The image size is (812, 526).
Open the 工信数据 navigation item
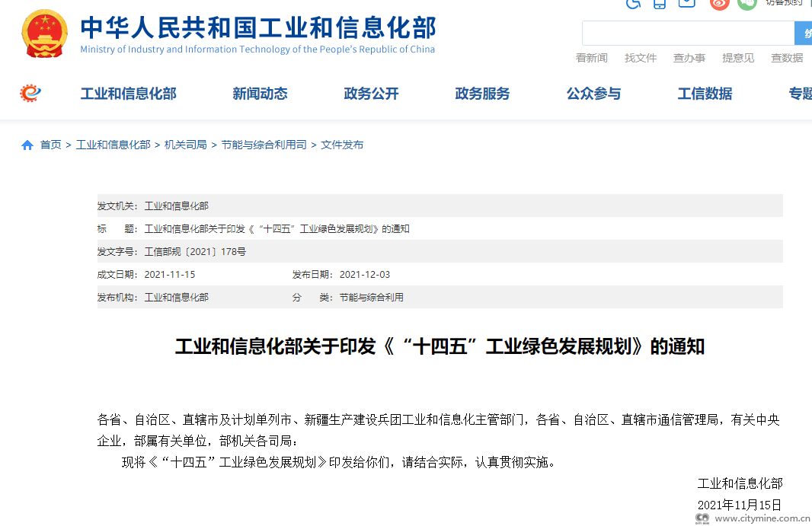click(705, 94)
